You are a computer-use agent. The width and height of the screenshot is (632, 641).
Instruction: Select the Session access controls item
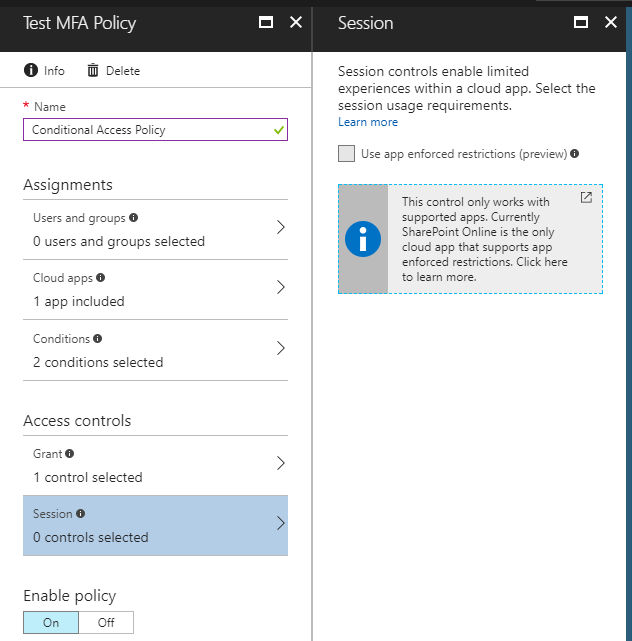click(155, 525)
